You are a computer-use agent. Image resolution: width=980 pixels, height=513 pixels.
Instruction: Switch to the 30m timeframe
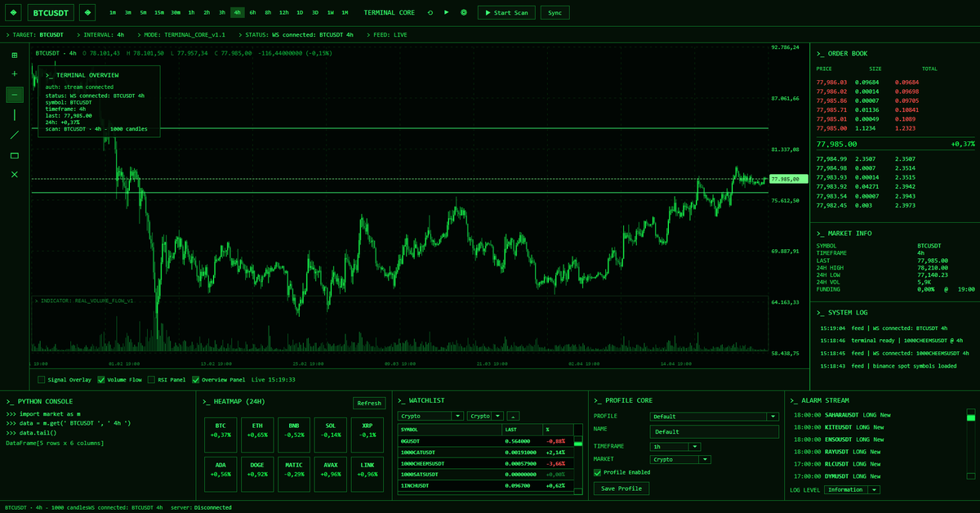(x=176, y=13)
